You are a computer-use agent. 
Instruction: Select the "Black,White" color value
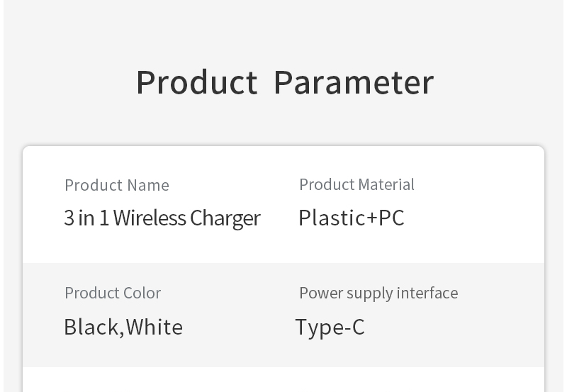123,327
